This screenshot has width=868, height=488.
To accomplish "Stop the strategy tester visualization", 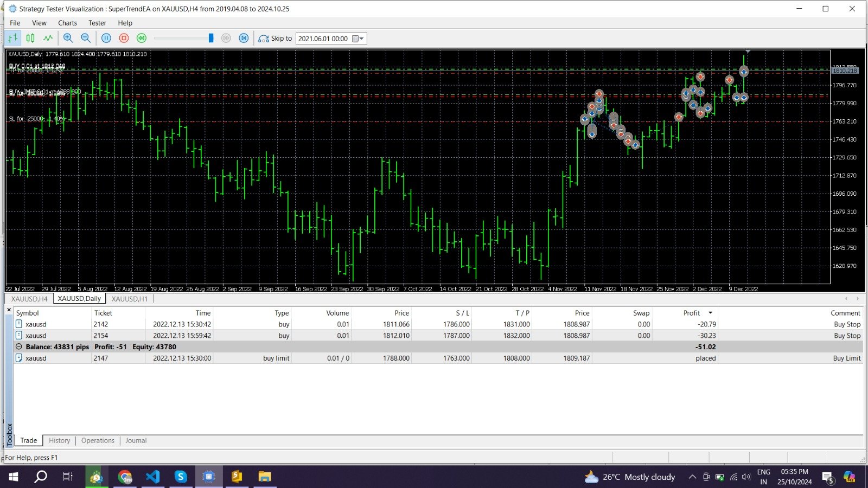I will 124,38.
